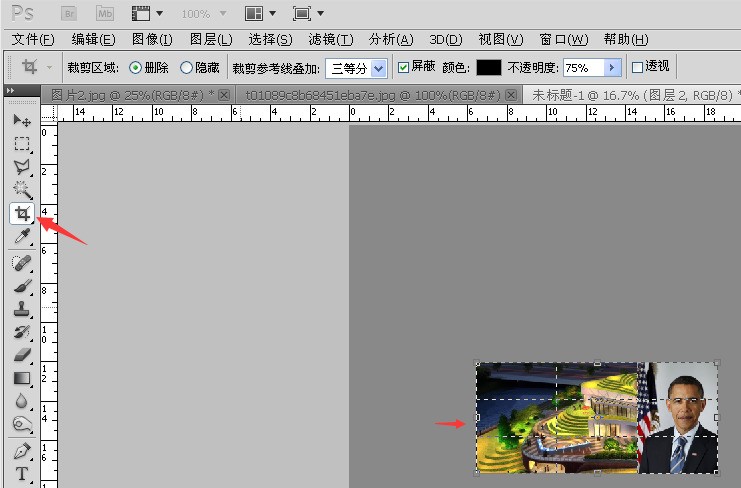Open the 帮助(H) menu

(x=626, y=40)
